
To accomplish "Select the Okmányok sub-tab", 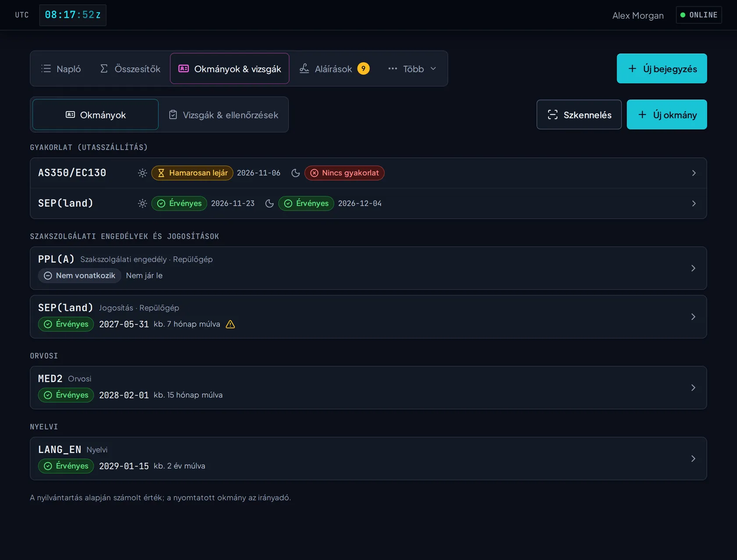I will pyautogui.click(x=96, y=115).
